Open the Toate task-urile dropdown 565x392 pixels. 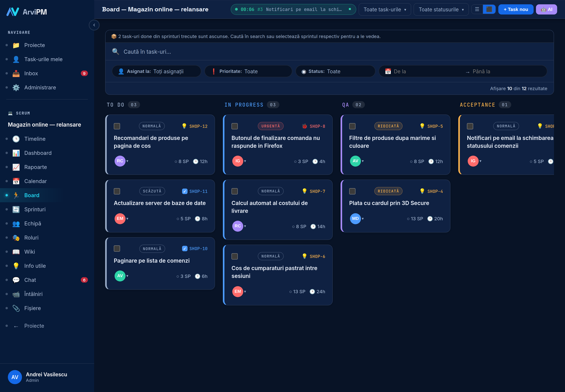[x=385, y=9]
